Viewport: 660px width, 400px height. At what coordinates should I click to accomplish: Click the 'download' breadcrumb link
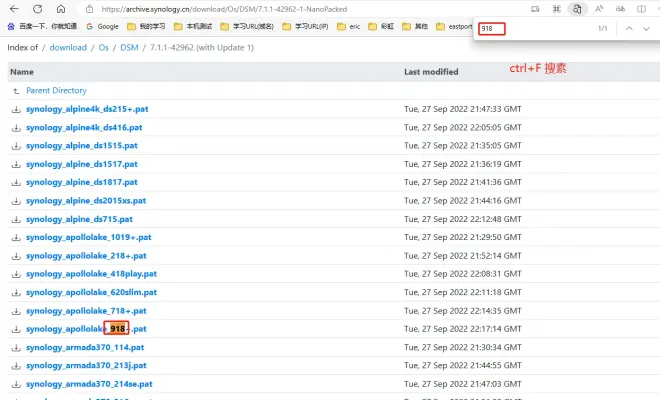pyautogui.click(x=68, y=48)
